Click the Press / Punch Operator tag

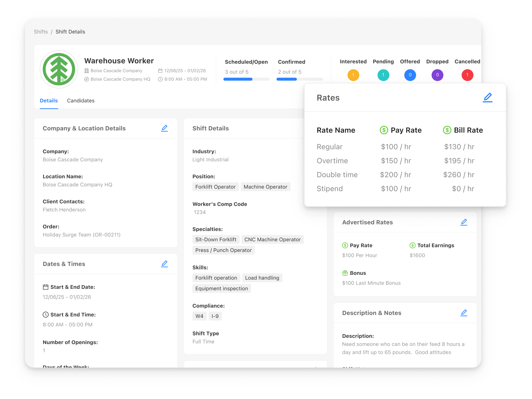click(223, 250)
